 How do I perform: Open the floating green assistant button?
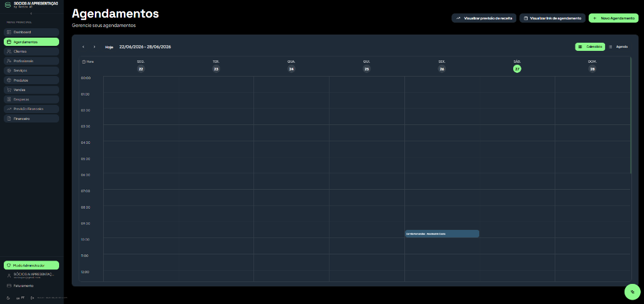point(633,291)
